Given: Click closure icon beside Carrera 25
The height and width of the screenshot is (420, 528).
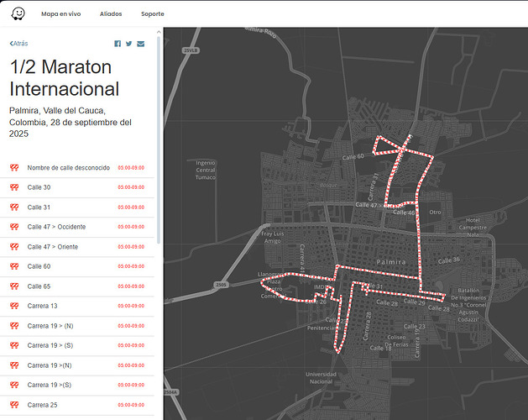Looking at the screenshot, I should [14, 405].
